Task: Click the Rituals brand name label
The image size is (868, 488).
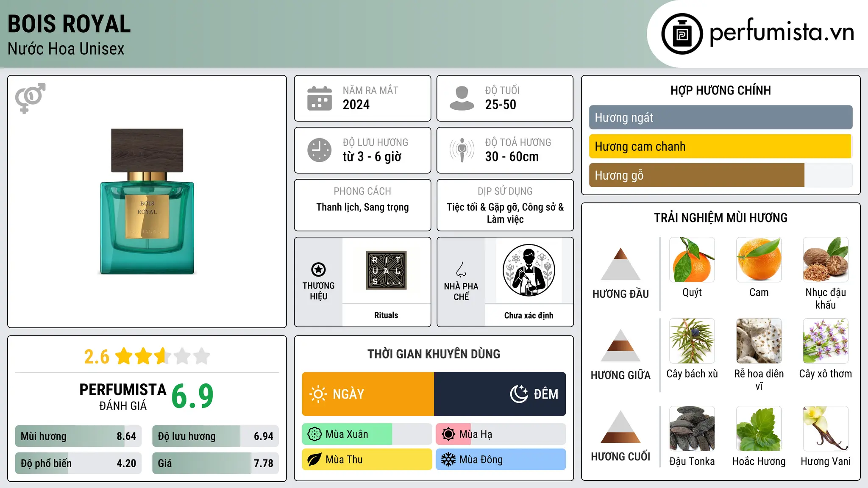Action: tap(386, 315)
